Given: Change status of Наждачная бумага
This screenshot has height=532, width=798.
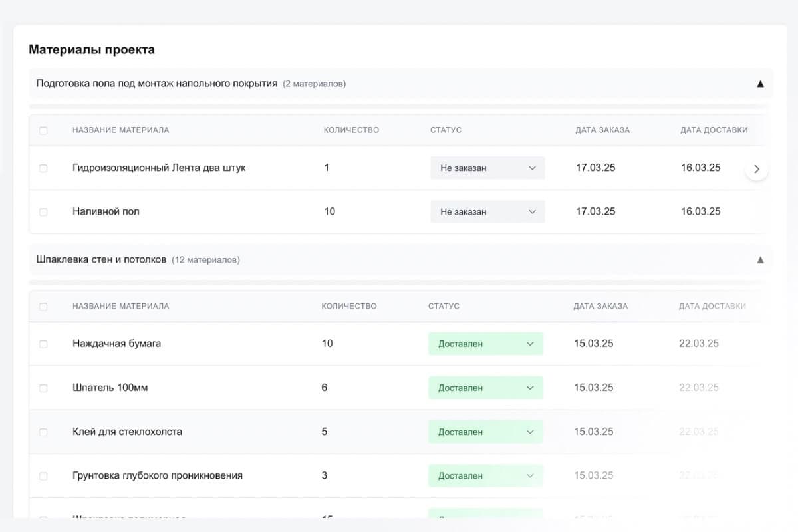Looking at the screenshot, I should point(485,344).
